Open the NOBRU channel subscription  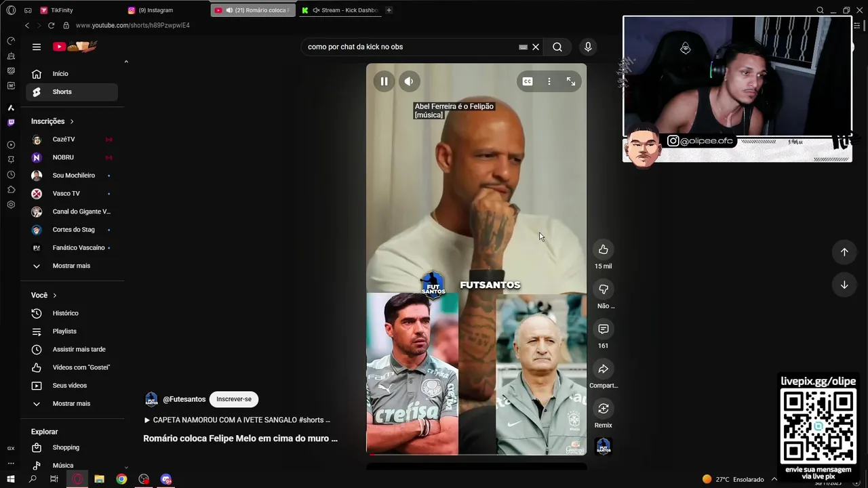[x=71, y=157]
